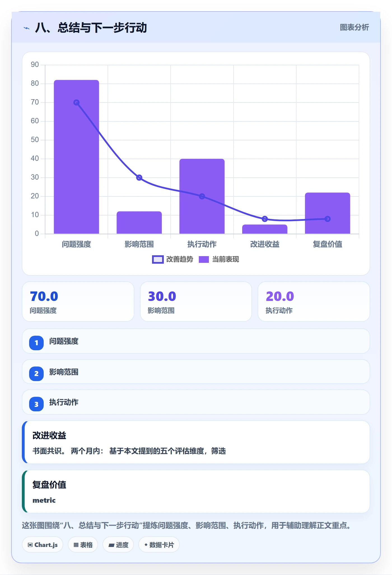Image resolution: width=392 pixels, height=575 pixels.
Task: Click the 执行动作 bar in chart
Action: (202, 196)
